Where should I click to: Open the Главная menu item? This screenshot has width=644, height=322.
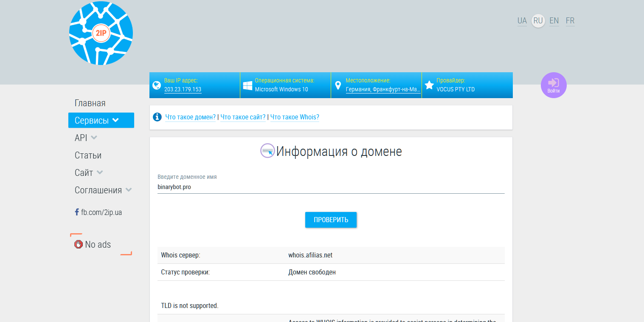tap(90, 103)
